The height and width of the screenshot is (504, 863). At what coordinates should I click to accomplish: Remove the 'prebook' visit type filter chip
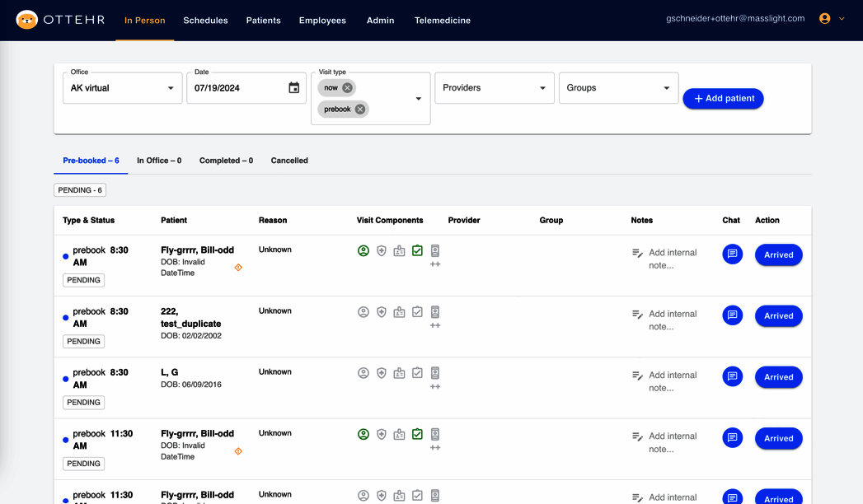click(x=359, y=109)
